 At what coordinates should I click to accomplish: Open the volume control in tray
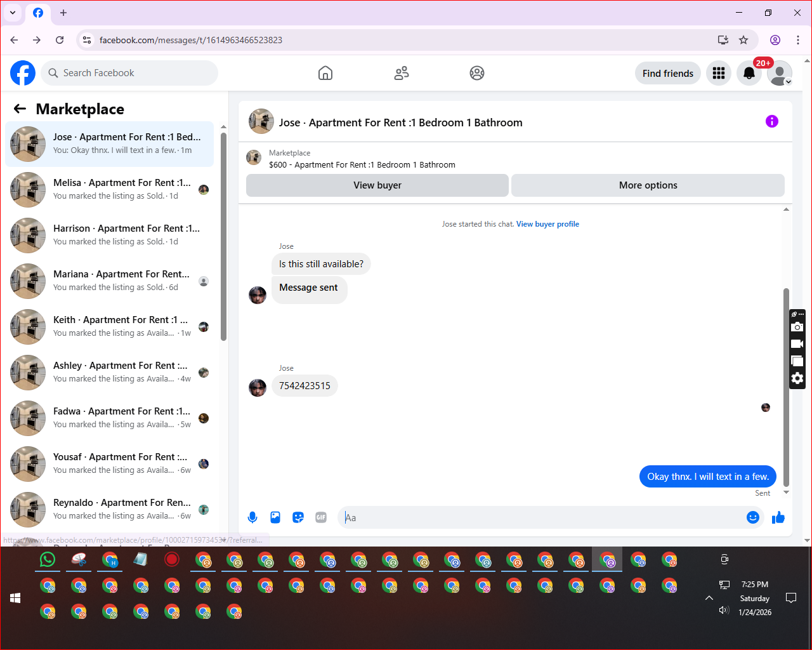[724, 610]
